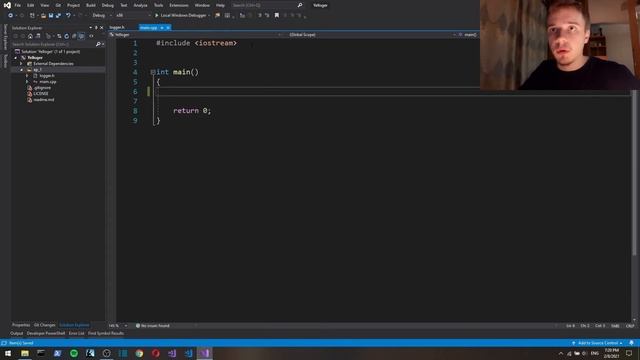Toggle Show All Files in Solution Explorer
Image resolution: width=640 pixels, height=360 pixels.
[x=81, y=36]
